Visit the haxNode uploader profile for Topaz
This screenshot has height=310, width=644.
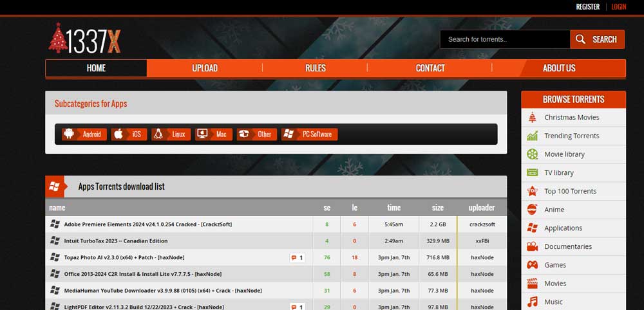pyautogui.click(x=482, y=257)
